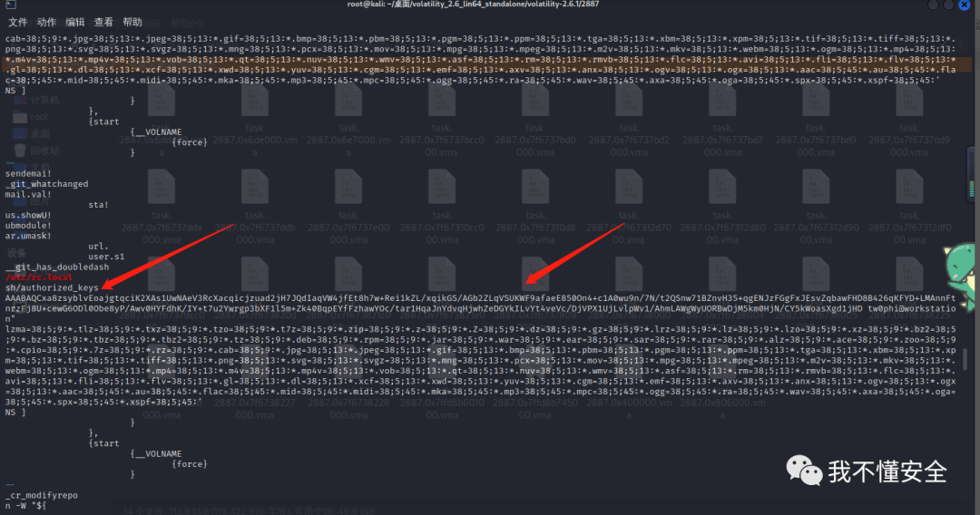Open the 文件 menu in the terminal
This screenshot has width=980, height=515.
pyautogui.click(x=17, y=23)
